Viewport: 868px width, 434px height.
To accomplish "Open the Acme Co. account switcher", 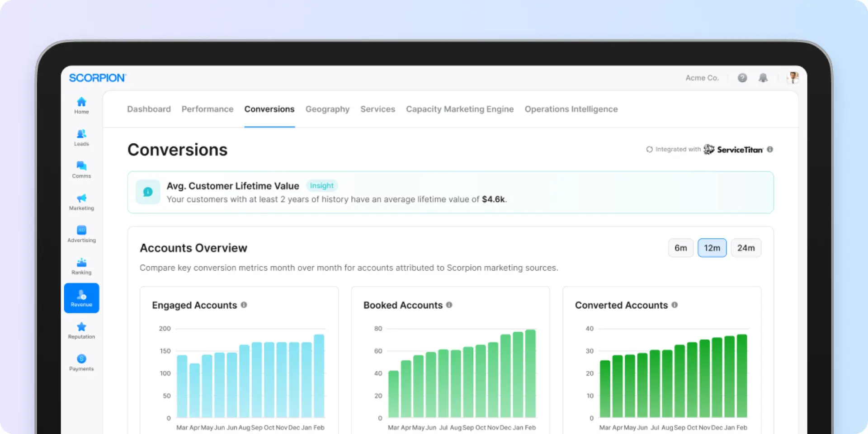I will coord(702,78).
